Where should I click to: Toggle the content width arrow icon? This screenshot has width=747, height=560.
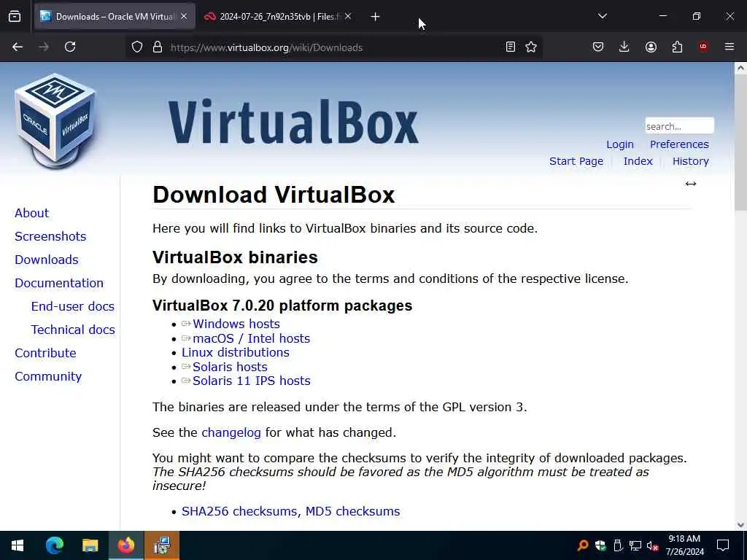click(x=691, y=184)
